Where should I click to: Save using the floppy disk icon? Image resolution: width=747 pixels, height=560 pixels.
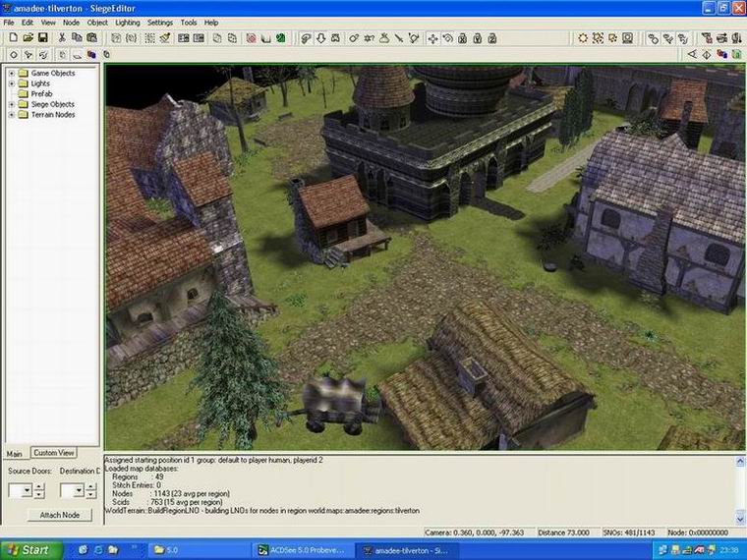tap(43, 38)
